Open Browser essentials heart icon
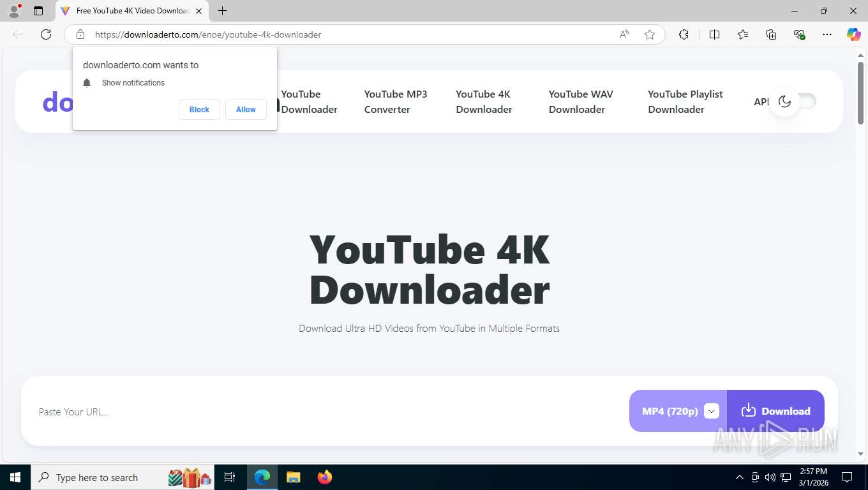 799,34
